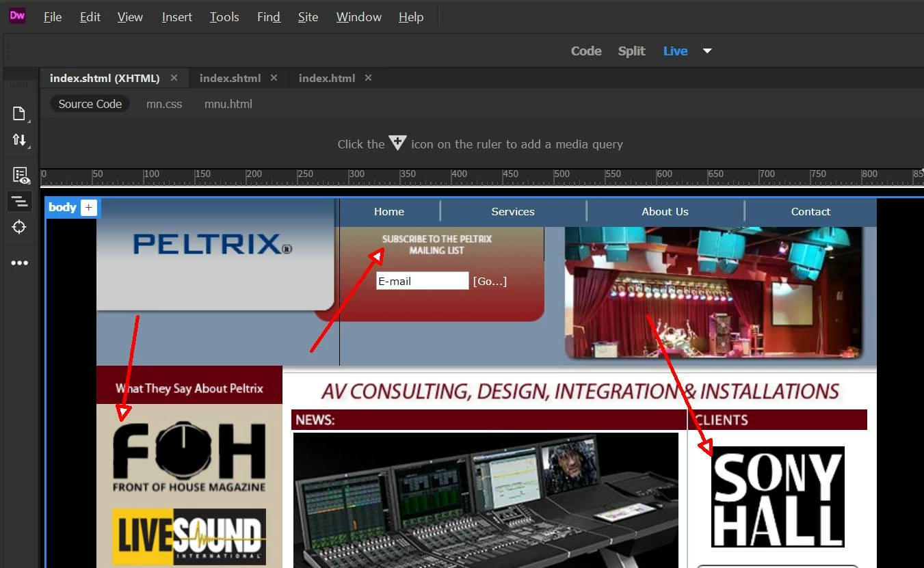Click the Services navigation link

tap(513, 212)
